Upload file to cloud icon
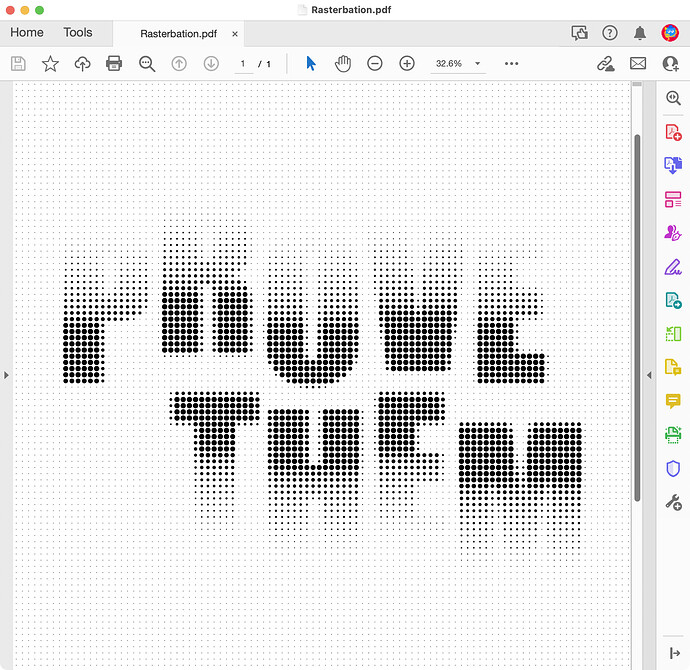 [82, 64]
